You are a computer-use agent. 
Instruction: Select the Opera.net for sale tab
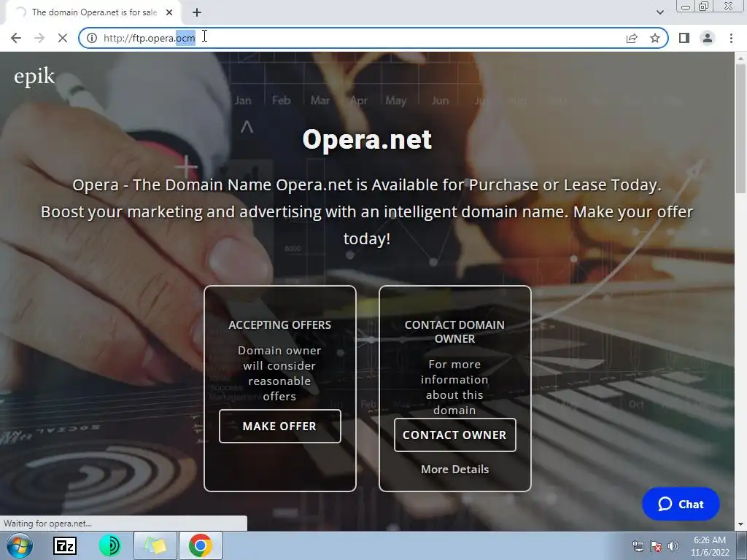[93, 12]
